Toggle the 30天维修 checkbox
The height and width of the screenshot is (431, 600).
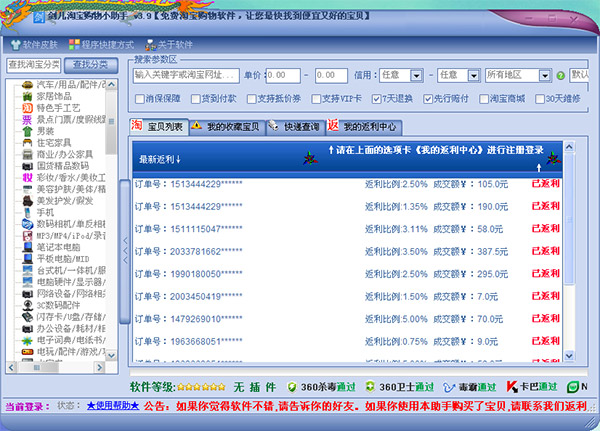coord(540,99)
